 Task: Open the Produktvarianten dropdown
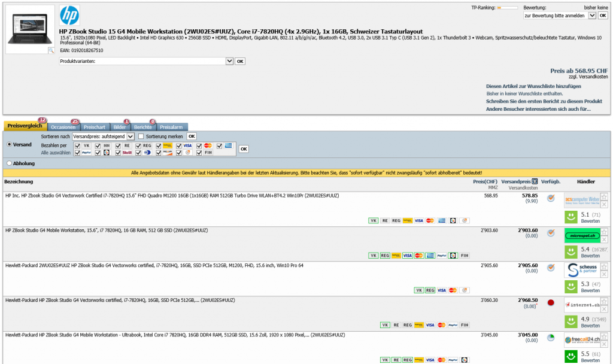click(x=229, y=61)
